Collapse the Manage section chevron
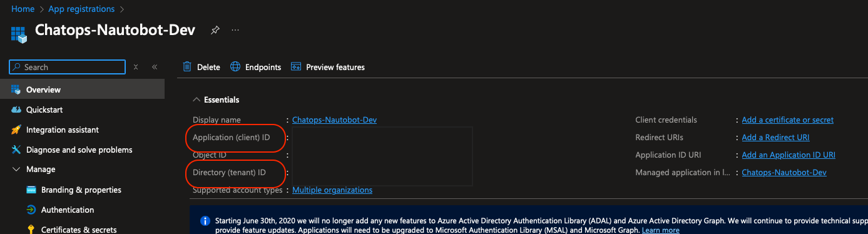This screenshot has height=234, width=868. [16, 169]
